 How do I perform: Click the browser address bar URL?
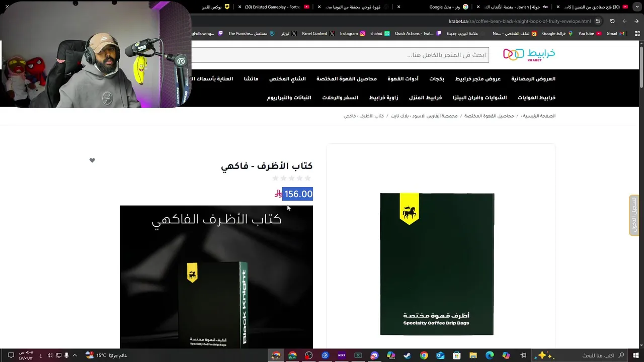pyautogui.click(x=520, y=21)
